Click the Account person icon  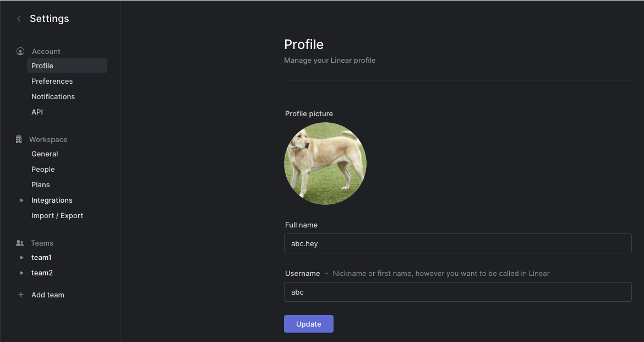click(20, 51)
